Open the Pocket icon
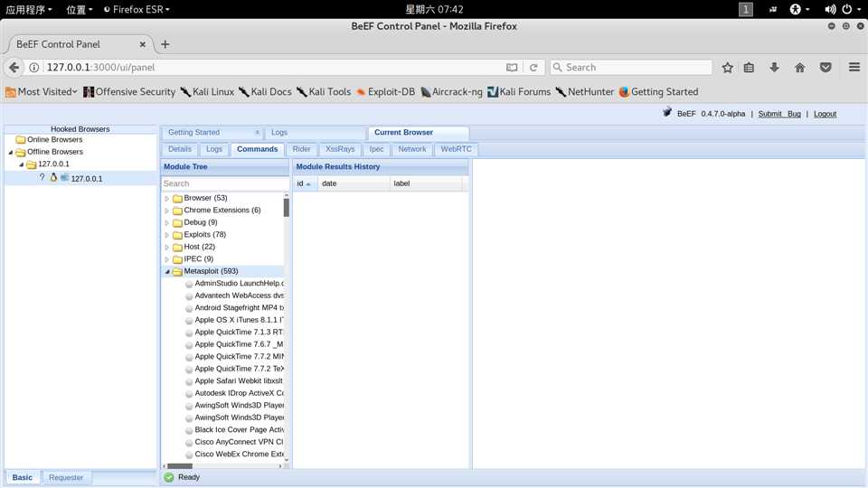The width and height of the screenshot is (868, 488). [x=826, y=67]
